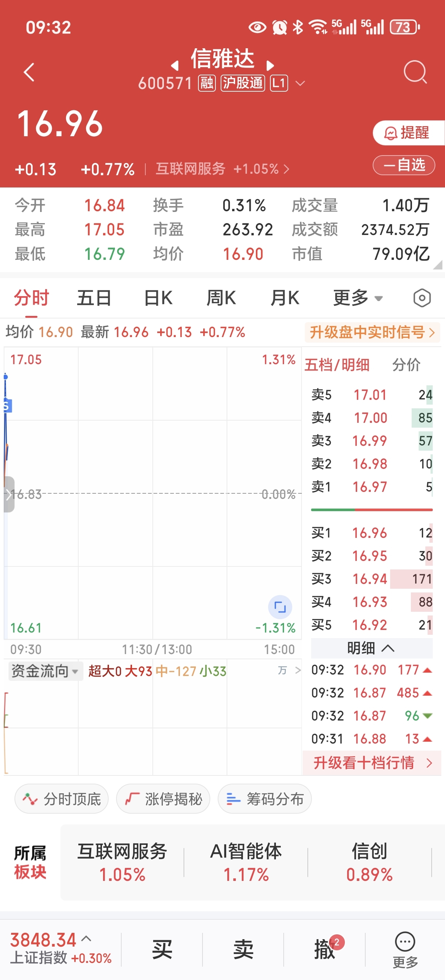Screen dimensions: 445x980
Task: Tap the bid/ask ratio bar
Action: 372,509
